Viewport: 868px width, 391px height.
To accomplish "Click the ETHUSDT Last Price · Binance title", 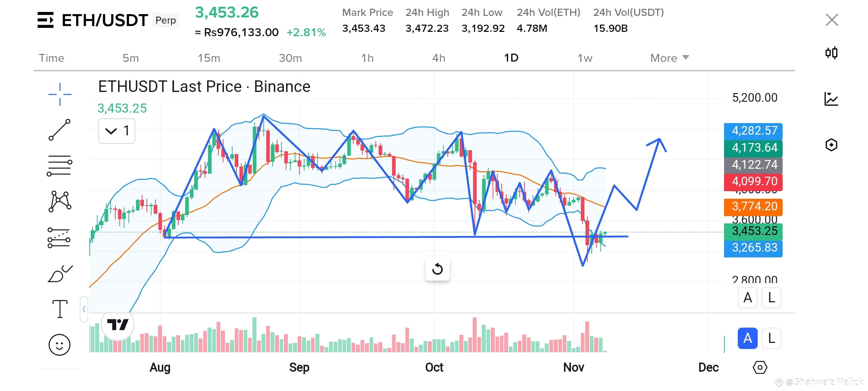I will pos(204,87).
